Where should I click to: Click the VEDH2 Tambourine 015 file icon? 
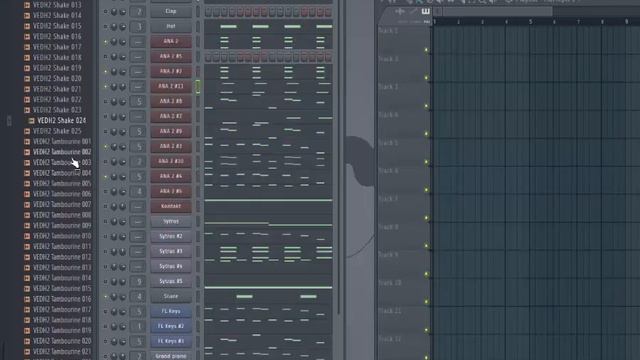(27, 289)
